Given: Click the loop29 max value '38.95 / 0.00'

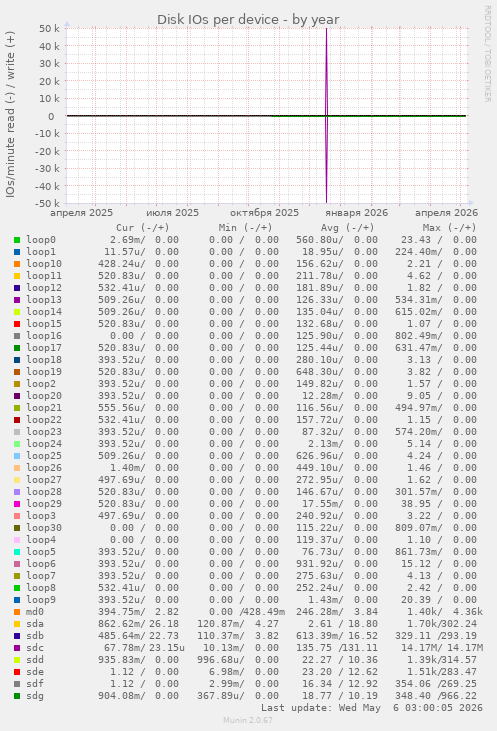Looking at the screenshot, I should point(439,504).
